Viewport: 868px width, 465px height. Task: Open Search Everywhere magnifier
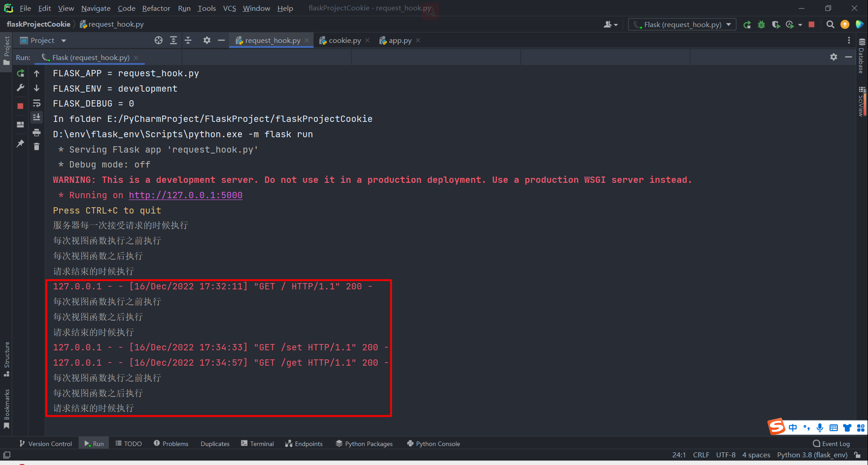click(x=830, y=25)
